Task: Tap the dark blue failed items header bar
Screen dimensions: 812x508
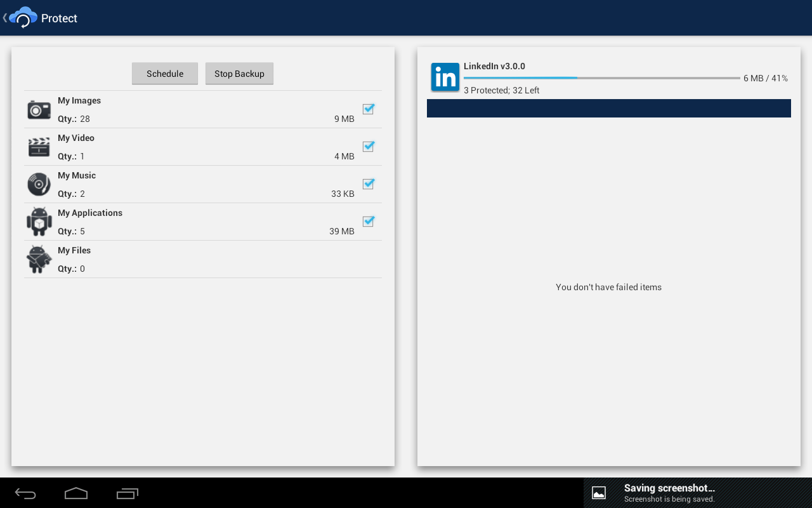Action: pos(609,108)
